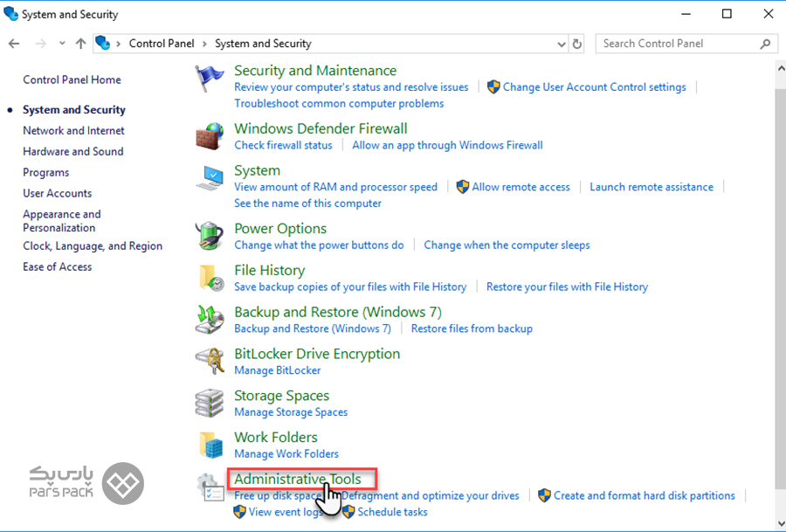Click View amount of RAM and processor speed
This screenshot has width=786, height=532.
point(335,187)
